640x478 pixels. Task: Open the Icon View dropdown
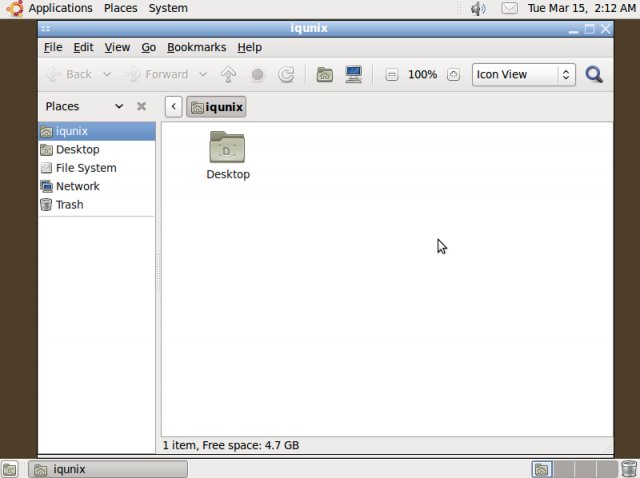coord(523,74)
